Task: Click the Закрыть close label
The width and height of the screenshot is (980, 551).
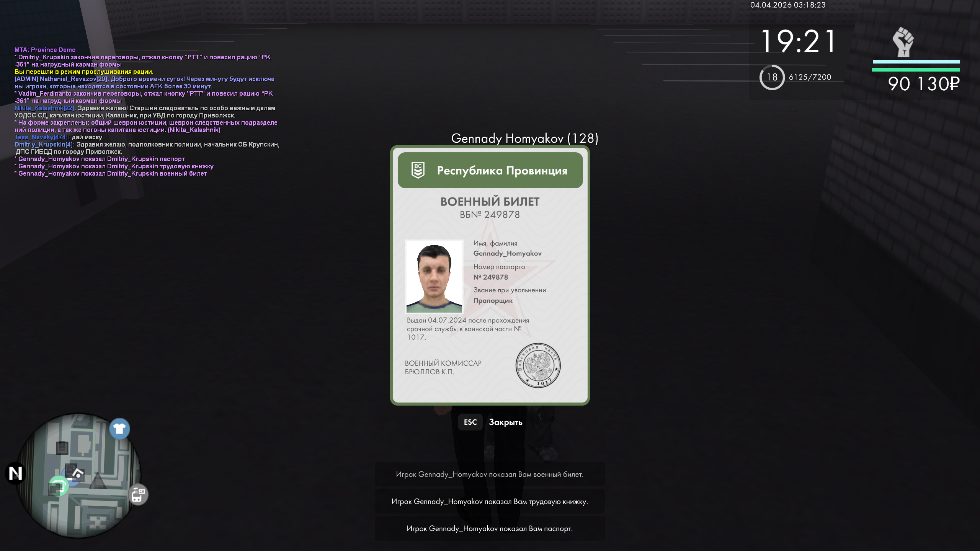Action: [x=505, y=422]
